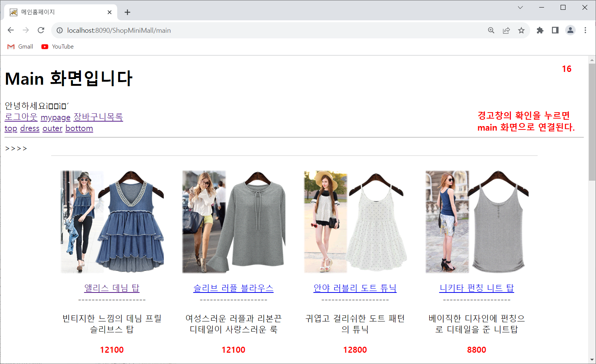Browse the dress category
Viewport: 596px width, 364px height.
click(x=30, y=128)
